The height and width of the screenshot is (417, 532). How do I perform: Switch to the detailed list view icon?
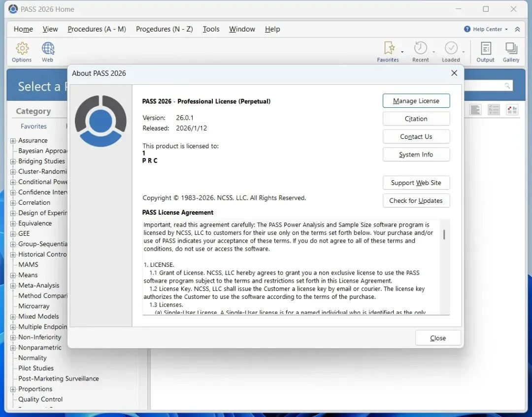tap(494, 109)
